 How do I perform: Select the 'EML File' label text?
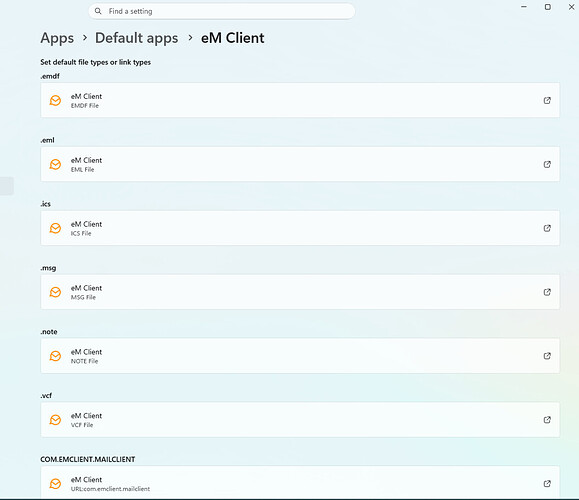[x=82, y=169]
